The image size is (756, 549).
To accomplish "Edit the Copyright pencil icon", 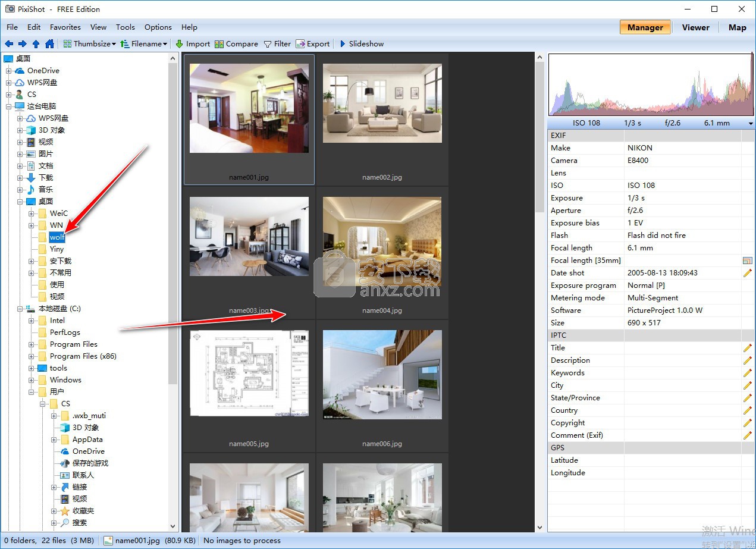I will pyautogui.click(x=748, y=423).
